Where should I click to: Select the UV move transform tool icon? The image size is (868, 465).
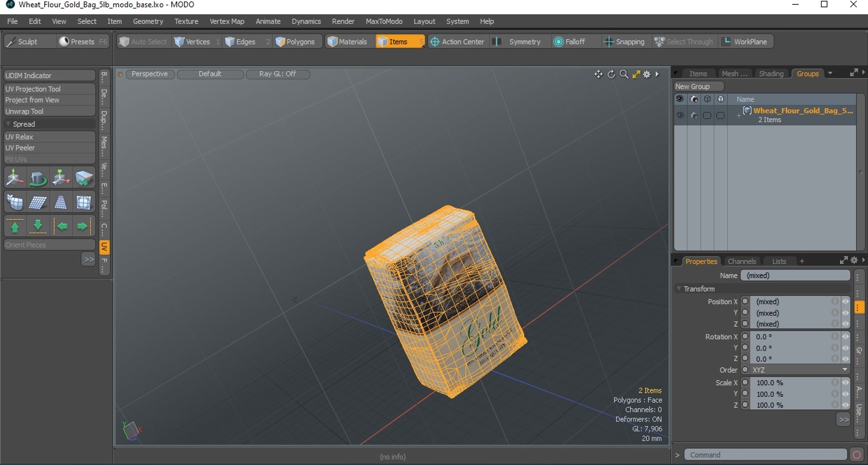click(15, 178)
